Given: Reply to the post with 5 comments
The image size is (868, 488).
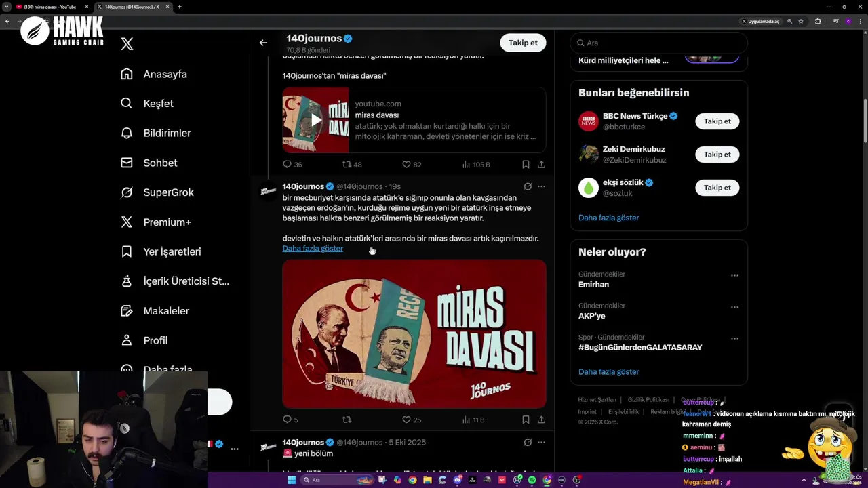Looking at the screenshot, I should (x=290, y=420).
